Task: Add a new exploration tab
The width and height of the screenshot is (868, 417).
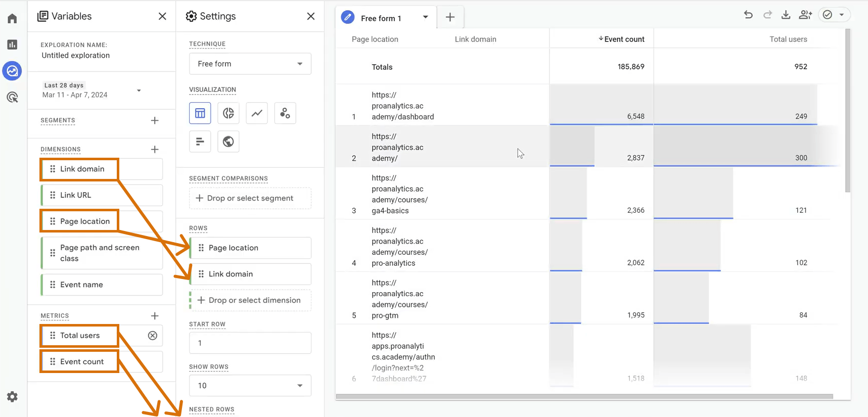Action: click(x=450, y=17)
